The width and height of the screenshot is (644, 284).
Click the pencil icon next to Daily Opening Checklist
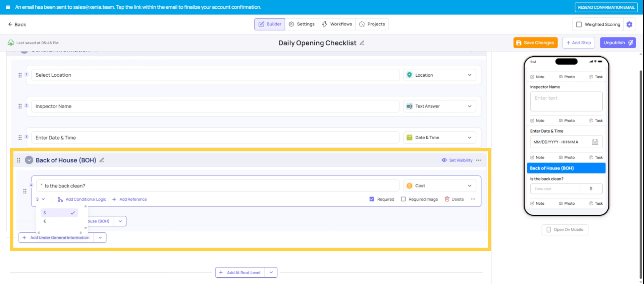[x=362, y=43]
